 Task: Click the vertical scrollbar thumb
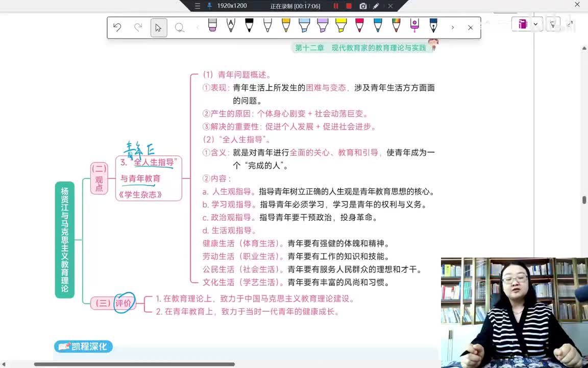pyautogui.click(x=584, y=200)
